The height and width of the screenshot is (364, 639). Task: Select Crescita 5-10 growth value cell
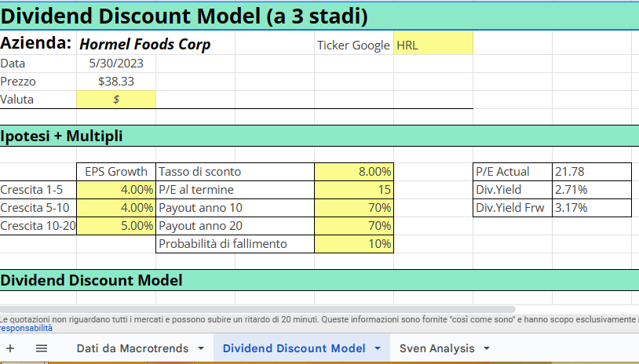[116, 208]
